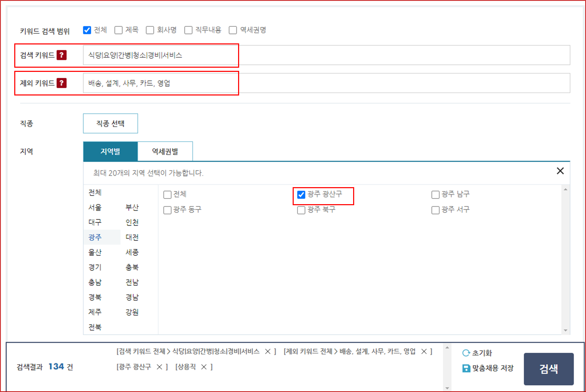Image resolution: width=586 pixels, height=392 pixels.
Task: Select 세종 in the region list
Action: [132, 252]
